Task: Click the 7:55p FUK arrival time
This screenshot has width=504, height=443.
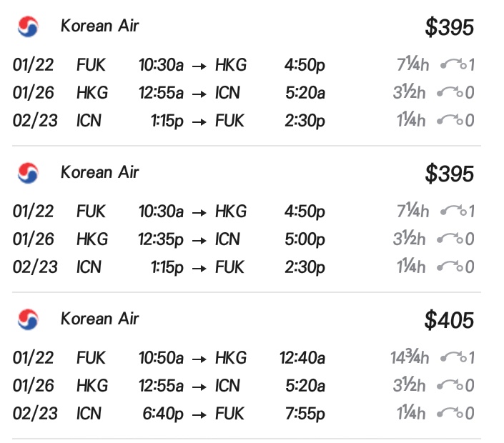Action: (305, 414)
